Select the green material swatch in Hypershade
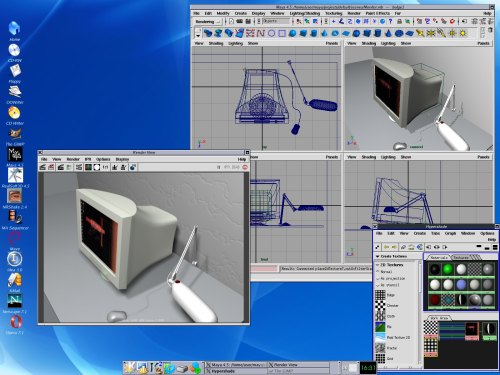This screenshot has height=375, width=500. 448,269
